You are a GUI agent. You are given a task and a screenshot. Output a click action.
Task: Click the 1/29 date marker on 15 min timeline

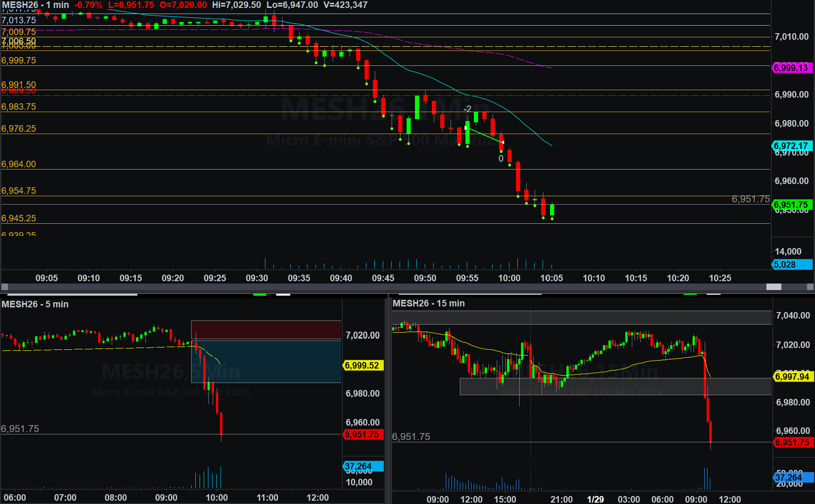[x=595, y=499]
